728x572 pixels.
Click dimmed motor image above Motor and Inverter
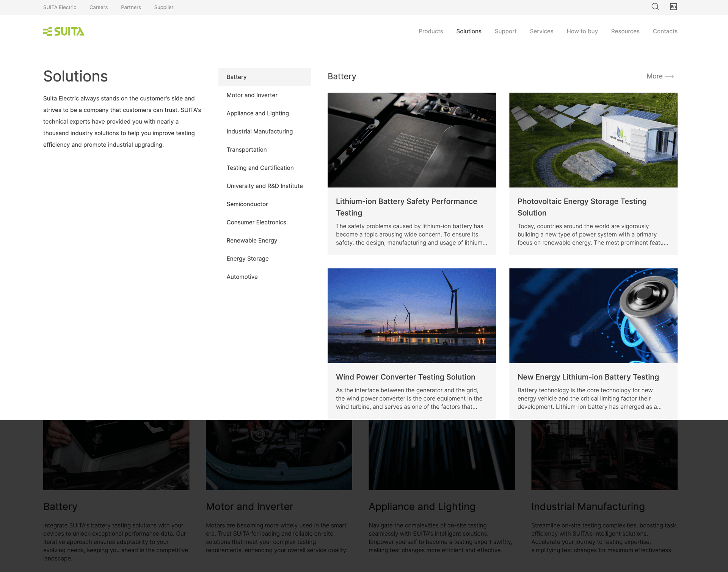[x=279, y=455]
